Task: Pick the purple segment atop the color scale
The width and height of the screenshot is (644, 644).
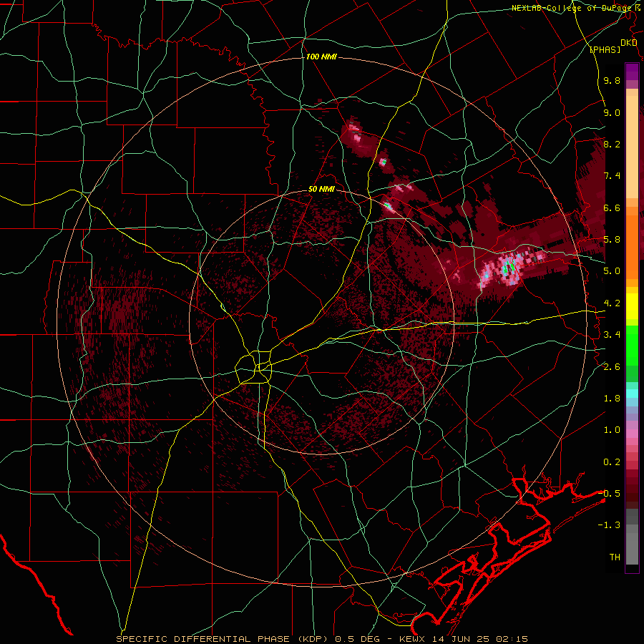Action: tap(632, 72)
